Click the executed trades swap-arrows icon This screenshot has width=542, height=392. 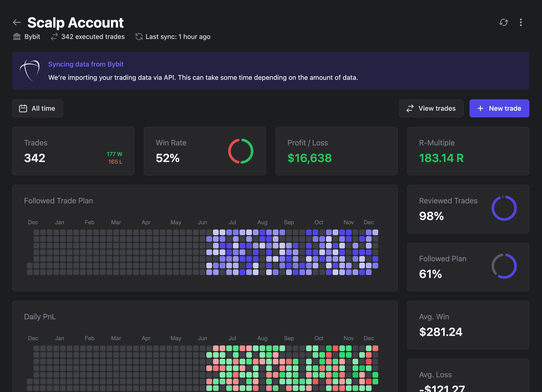54,37
